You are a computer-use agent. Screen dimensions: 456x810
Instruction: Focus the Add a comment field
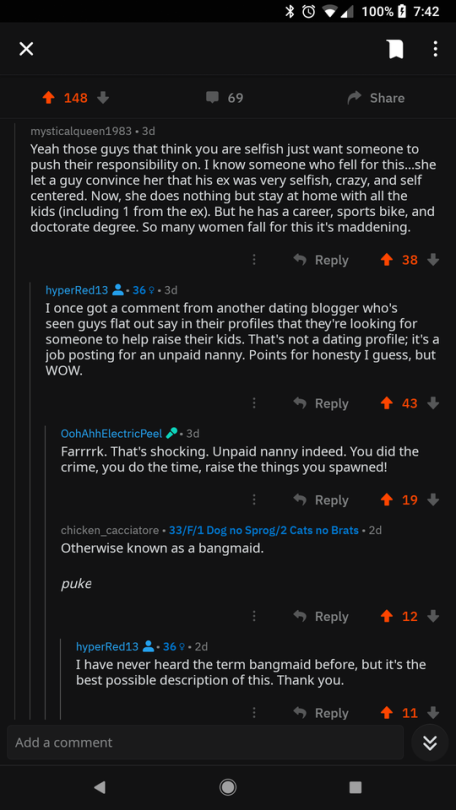tap(206, 742)
